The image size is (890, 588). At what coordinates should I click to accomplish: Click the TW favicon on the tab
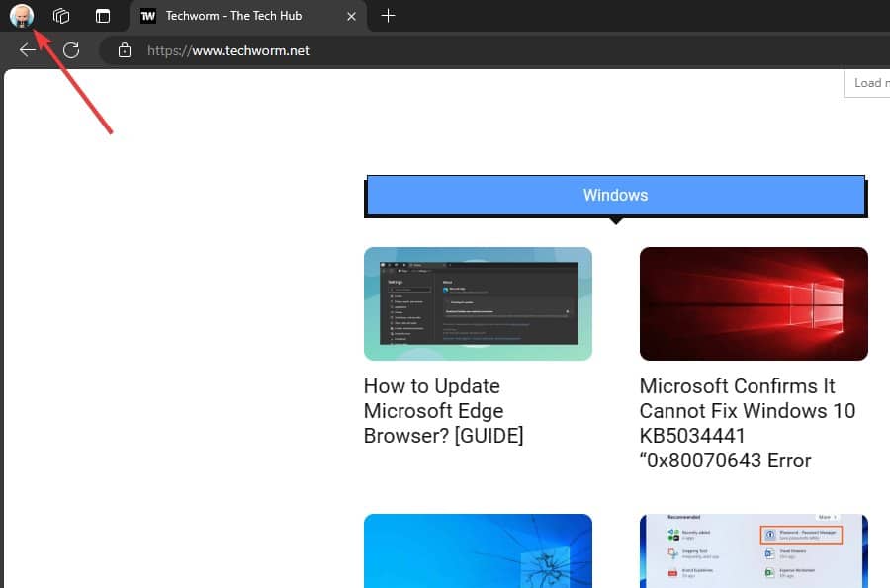(148, 16)
